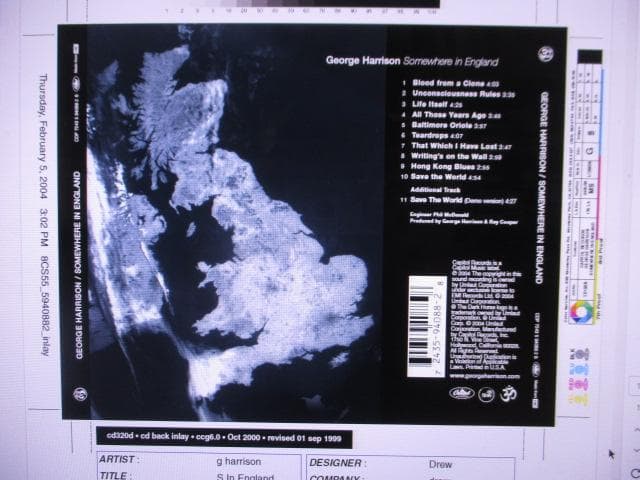Click the artist value 'g harrison'
Viewport: 640px width, 480px height.
pos(238,462)
